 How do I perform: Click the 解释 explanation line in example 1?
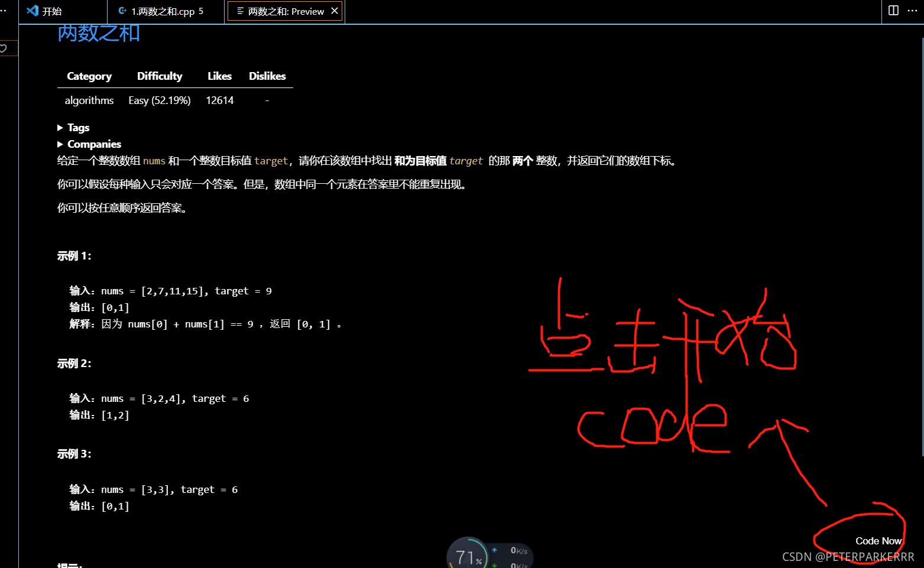pyautogui.click(x=205, y=324)
